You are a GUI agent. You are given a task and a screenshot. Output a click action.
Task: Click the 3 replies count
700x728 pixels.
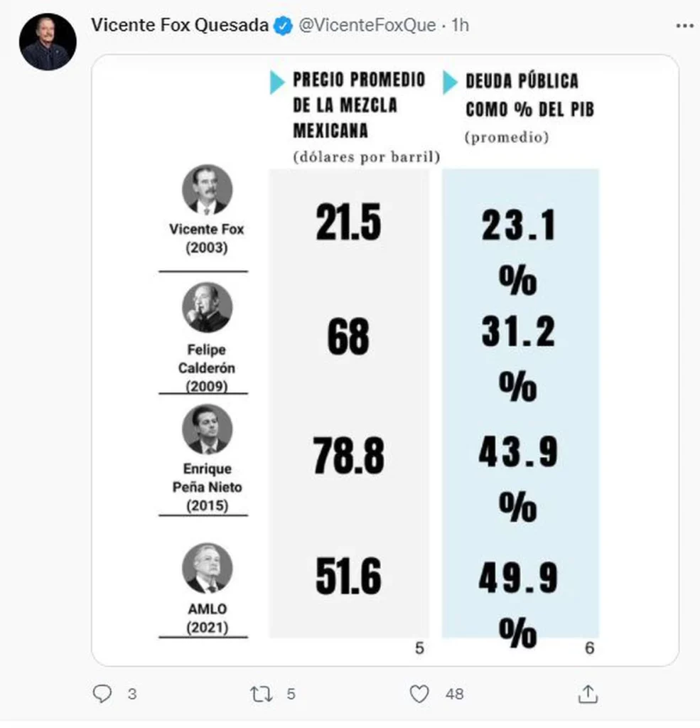click(x=131, y=694)
